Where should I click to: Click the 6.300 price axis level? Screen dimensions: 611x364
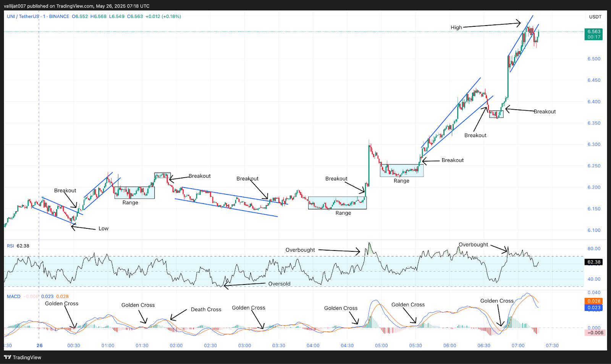coord(594,144)
